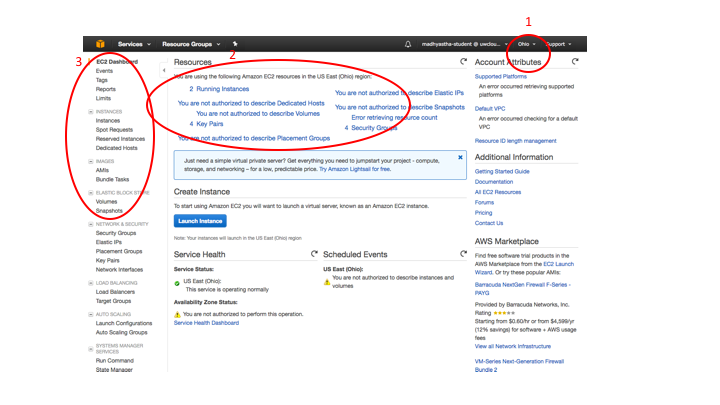Open the 4 Key Pairs resource link
The image size is (720, 405).
pyautogui.click(x=206, y=124)
